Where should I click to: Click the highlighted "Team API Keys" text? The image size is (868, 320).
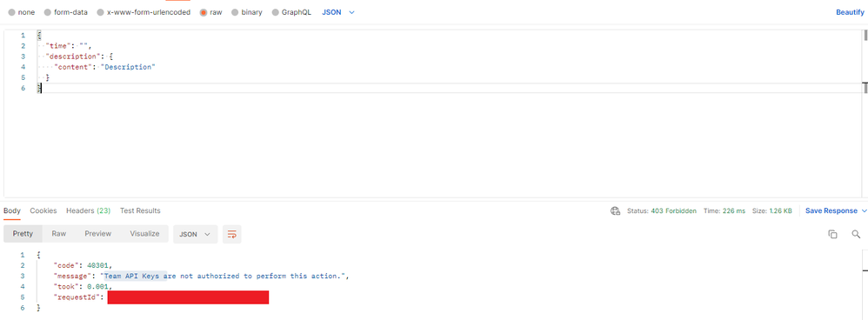133,276
